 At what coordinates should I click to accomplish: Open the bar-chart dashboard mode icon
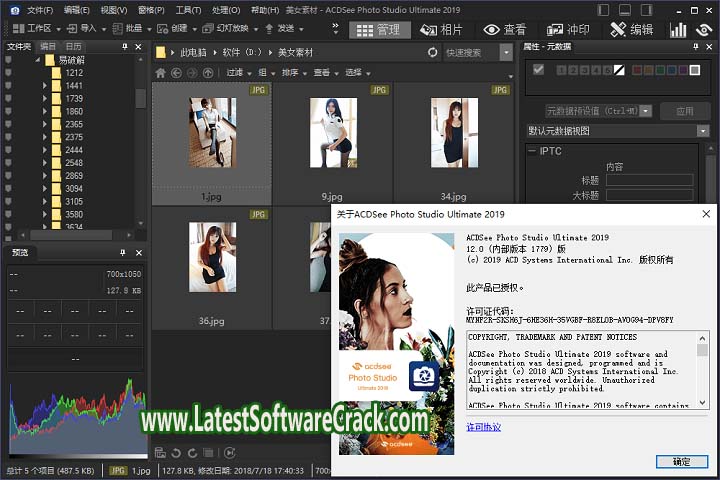click(x=678, y=30)
